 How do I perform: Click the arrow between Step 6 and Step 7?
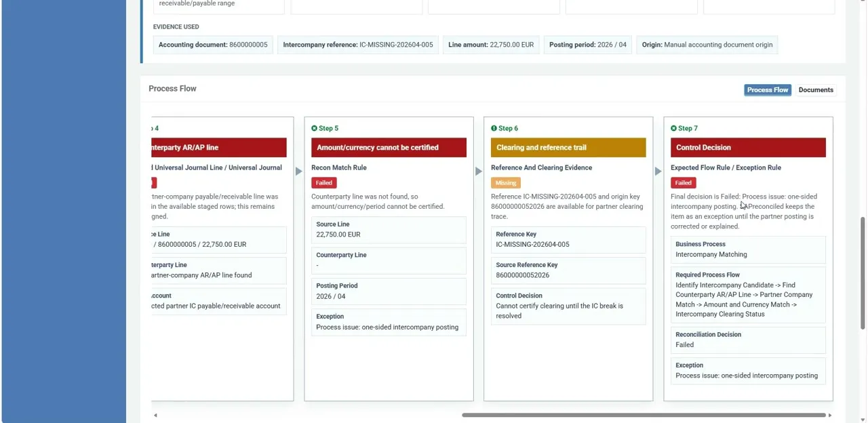pos(658,172)
